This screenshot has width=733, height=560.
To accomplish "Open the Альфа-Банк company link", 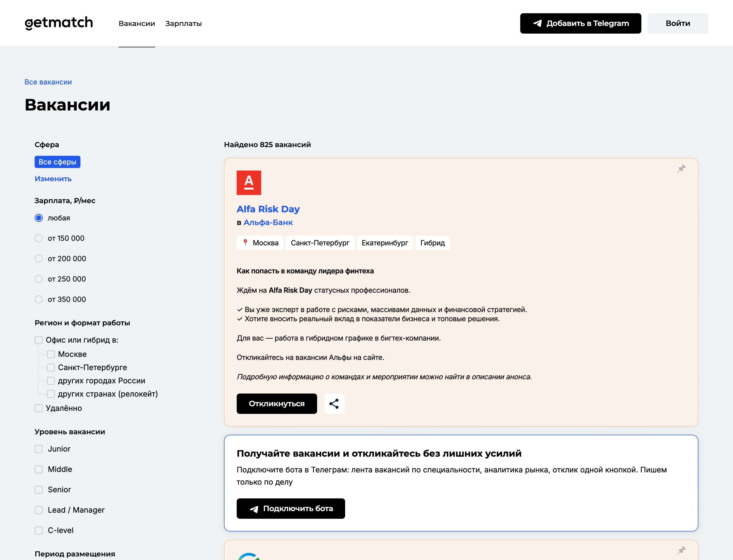I will [x=268, y=222].
